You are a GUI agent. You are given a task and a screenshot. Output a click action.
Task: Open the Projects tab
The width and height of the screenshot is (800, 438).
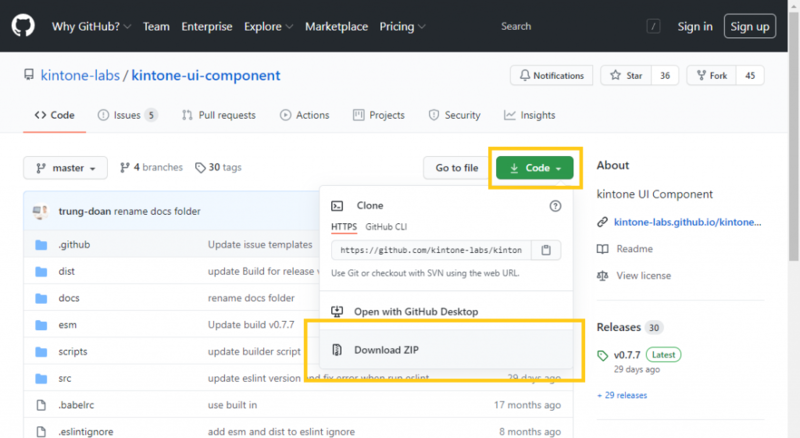click(x=379, y=115)
